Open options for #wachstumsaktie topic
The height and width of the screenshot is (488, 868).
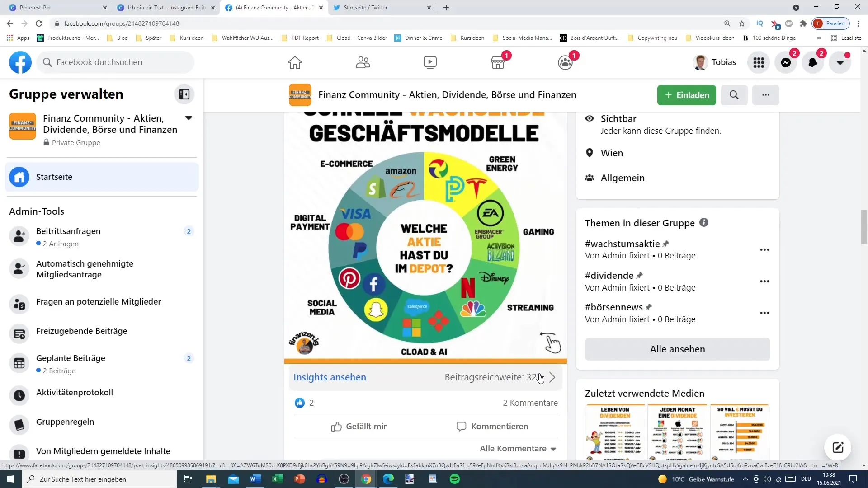(x=764, y=250)
